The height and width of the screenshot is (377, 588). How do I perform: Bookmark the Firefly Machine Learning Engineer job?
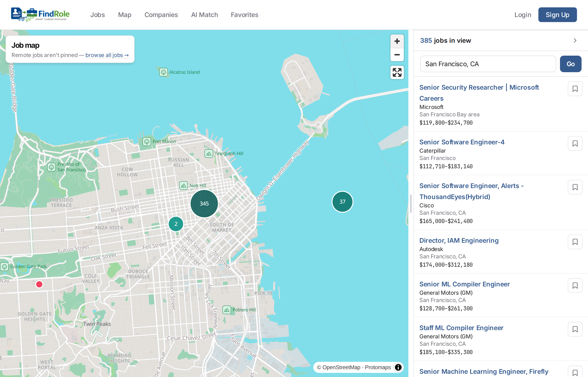pos(575,372)
